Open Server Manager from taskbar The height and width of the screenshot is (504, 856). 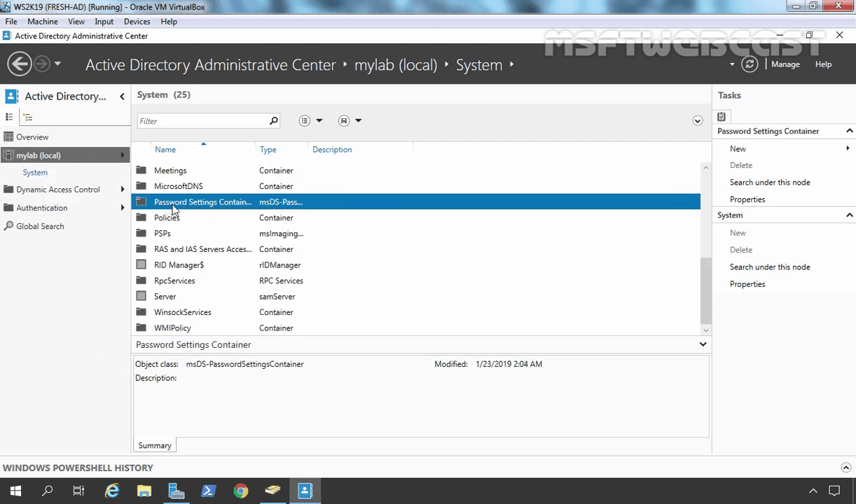point(176,491)
